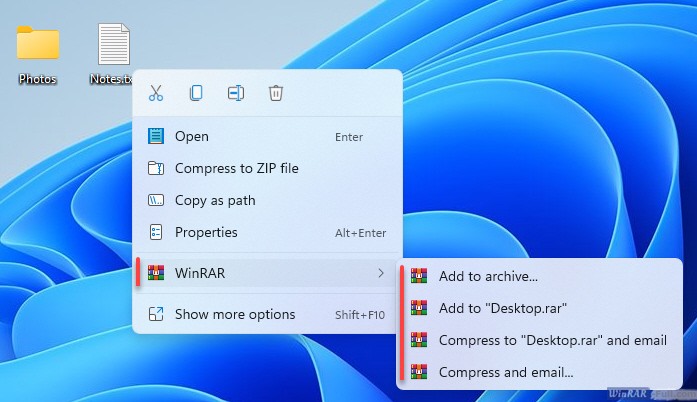This screenshot has width=697, height=402.
Task: Click the Properties label text
Action: pyautogui.click(x=206, y=232)
